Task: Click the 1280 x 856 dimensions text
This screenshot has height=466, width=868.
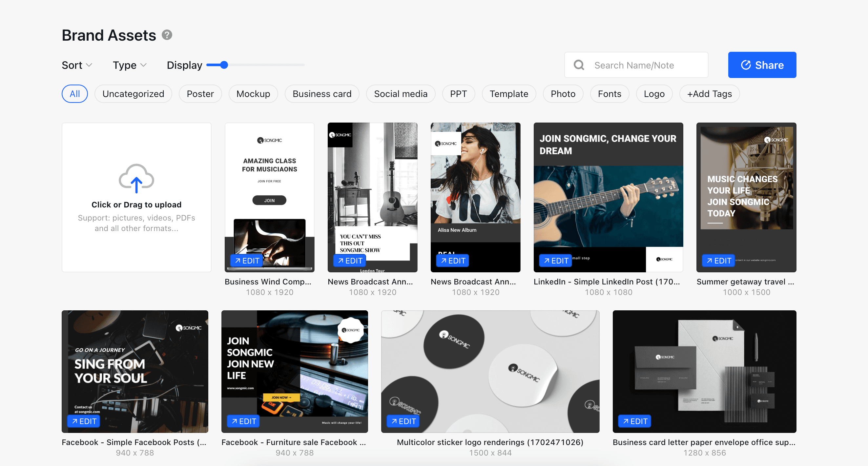Action: [705, 453]
